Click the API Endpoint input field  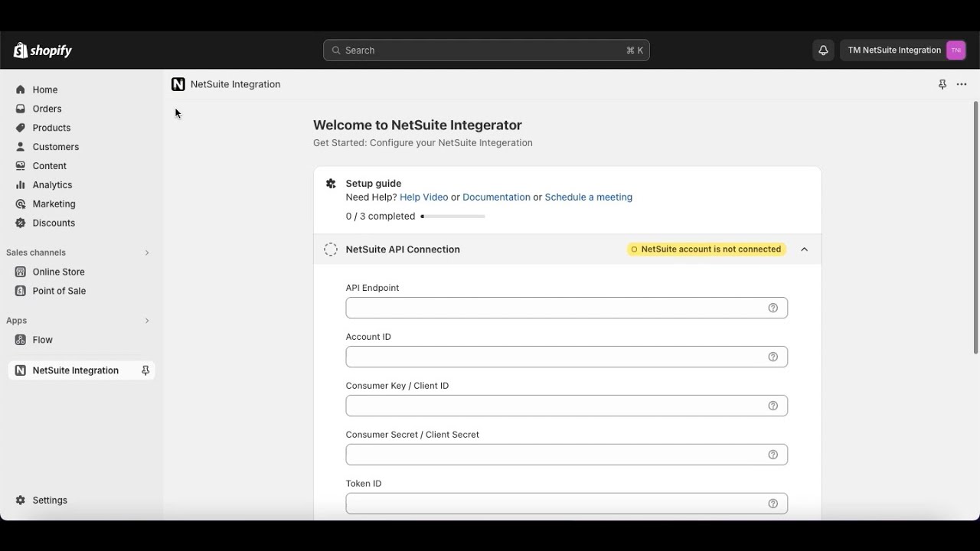[567, 308]
